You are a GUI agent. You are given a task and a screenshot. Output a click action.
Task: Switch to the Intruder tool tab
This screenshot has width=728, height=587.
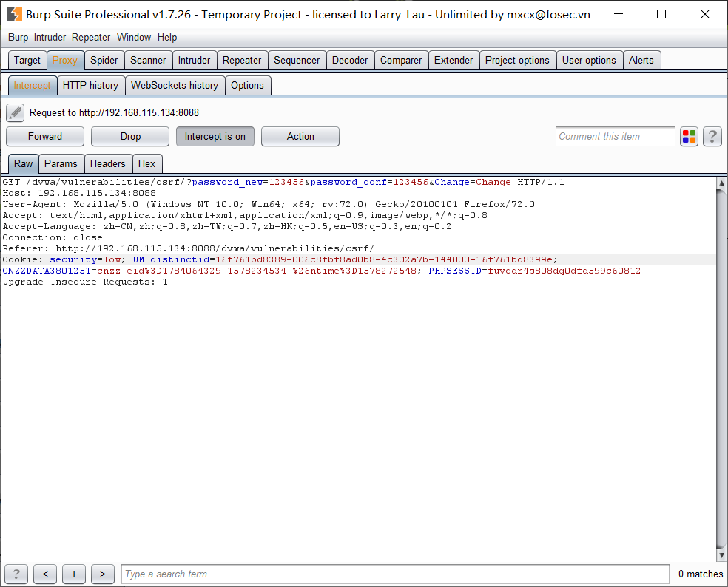tap(194, 61)
